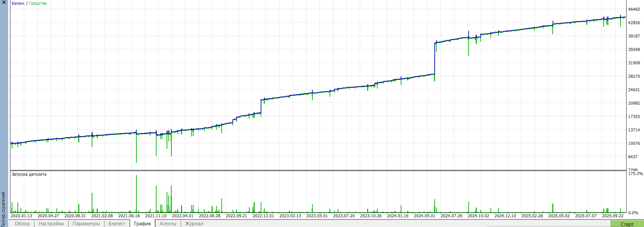
Task: Click the 2025.07.07 date label
Action: click(x=586, y=216)
